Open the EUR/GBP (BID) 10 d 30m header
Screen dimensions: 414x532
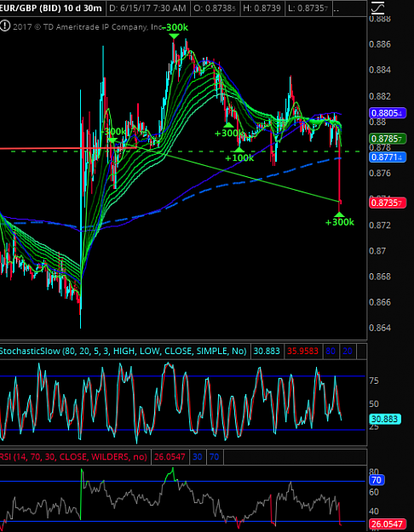coord(52,9)
